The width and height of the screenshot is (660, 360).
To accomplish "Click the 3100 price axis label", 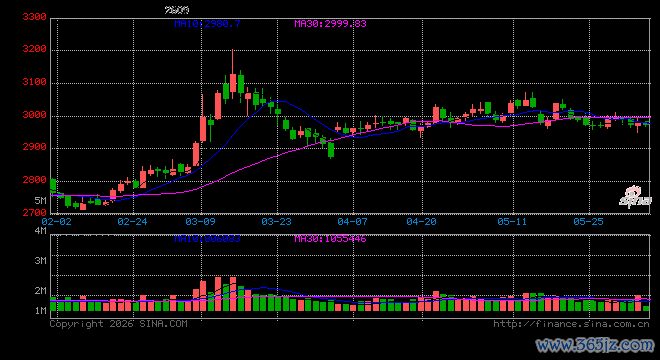I will coord(34,82).
